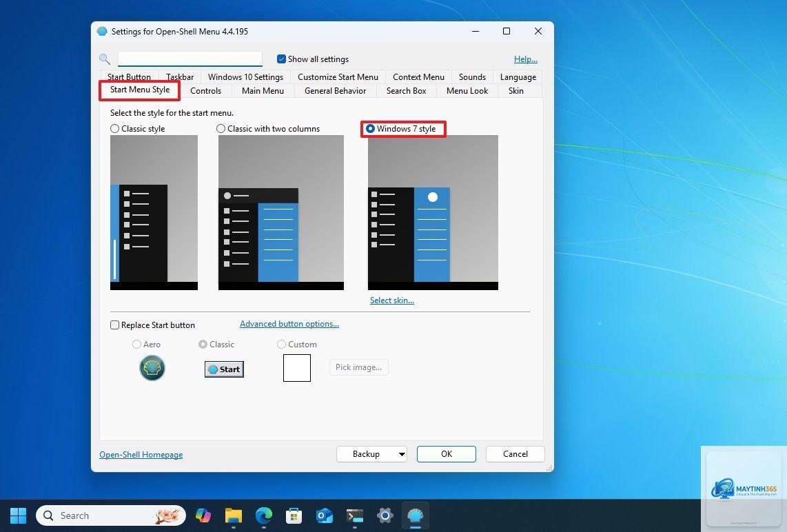Screen dimensions: 787x532
Task: Click the Select skin... link
Action: 392,300
